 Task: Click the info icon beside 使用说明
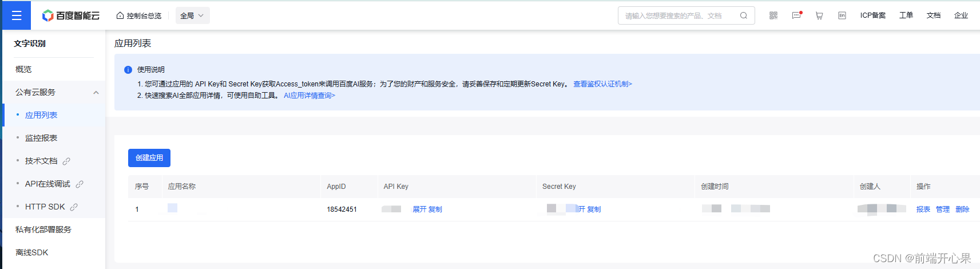point(128,70)
